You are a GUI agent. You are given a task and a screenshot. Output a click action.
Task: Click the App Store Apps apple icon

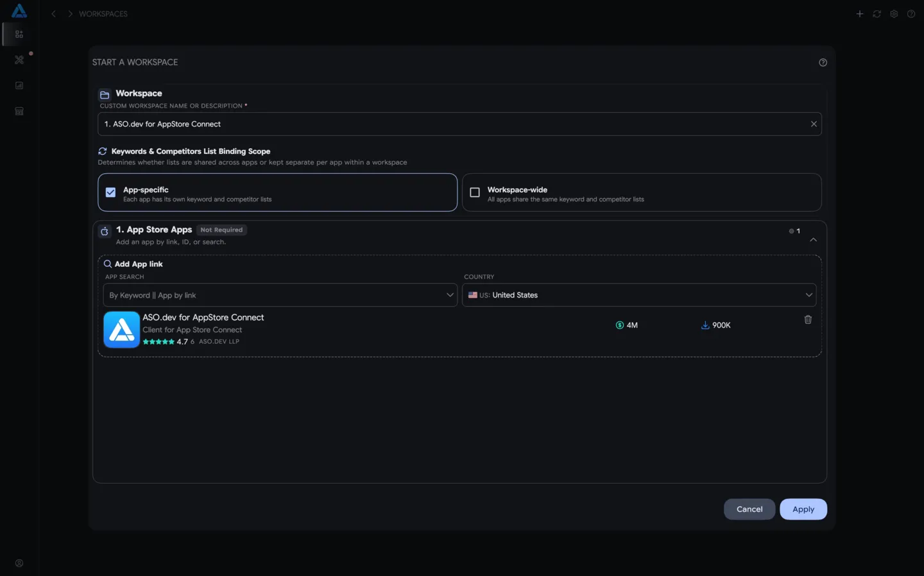(105, 232)
